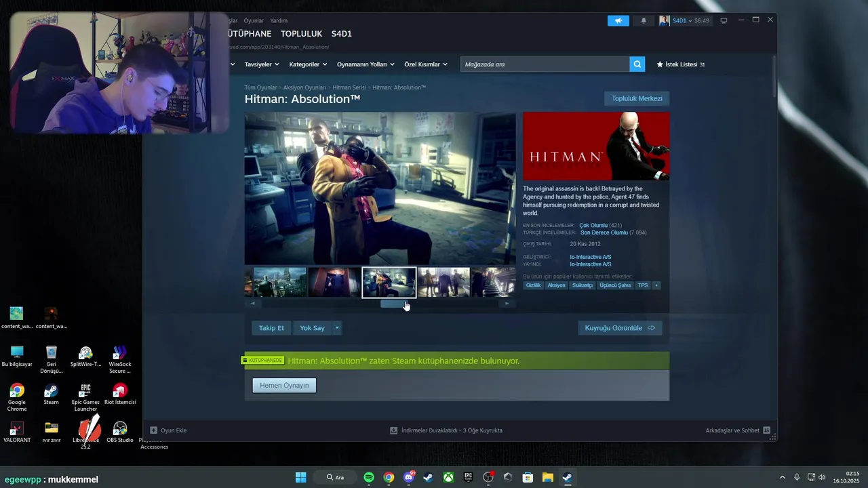
Task: Open Steam desktop shortcut
Action: 51,394
